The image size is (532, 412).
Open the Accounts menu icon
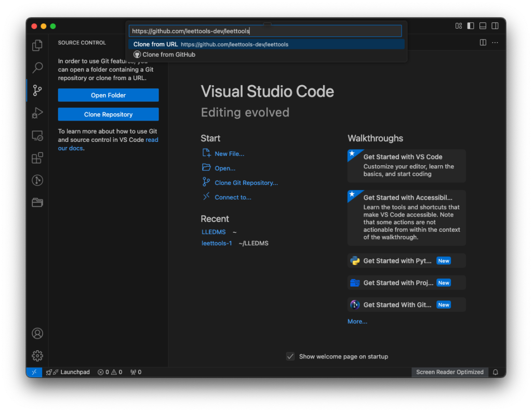coord(37,333)
